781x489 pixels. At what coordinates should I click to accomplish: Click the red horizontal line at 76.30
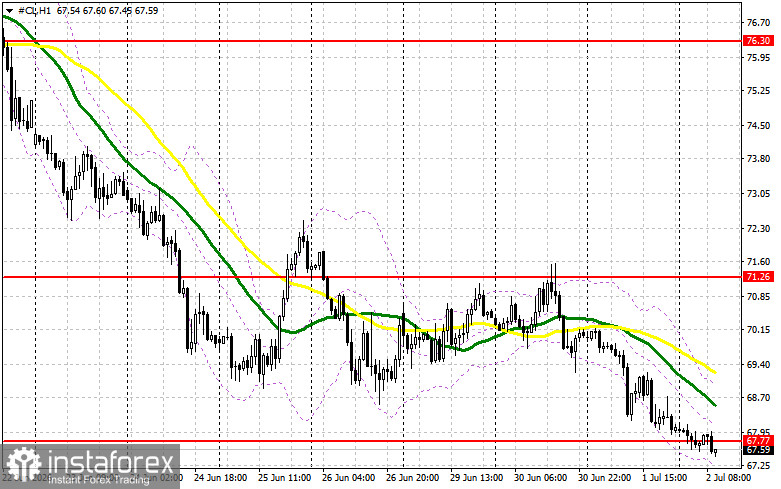[373, 41]
